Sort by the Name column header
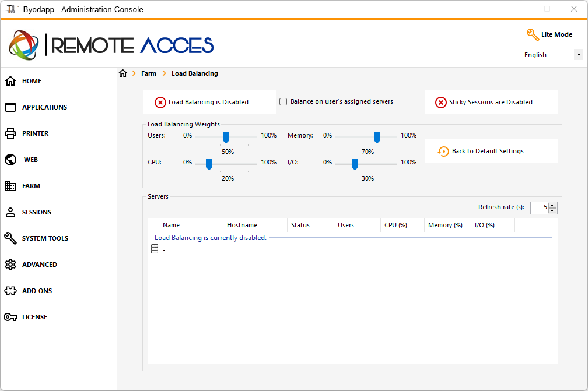The height and width of the screenshot is (391, 588). click(191, 225)
